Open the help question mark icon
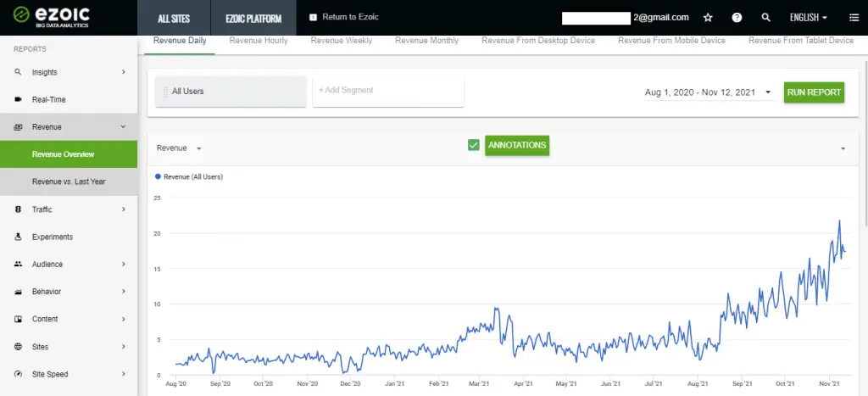Screen dimensions: 868x396 [x=737, y=18]
